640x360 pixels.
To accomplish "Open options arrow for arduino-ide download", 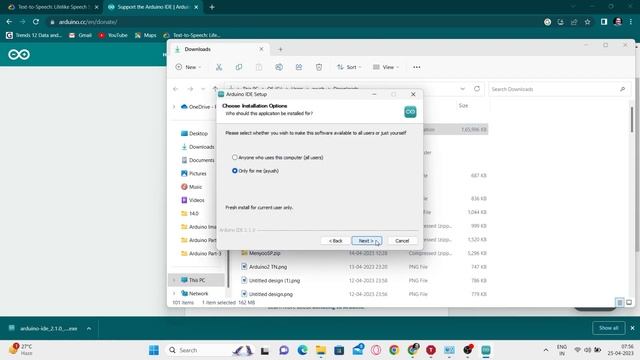I will click(89, 329).
